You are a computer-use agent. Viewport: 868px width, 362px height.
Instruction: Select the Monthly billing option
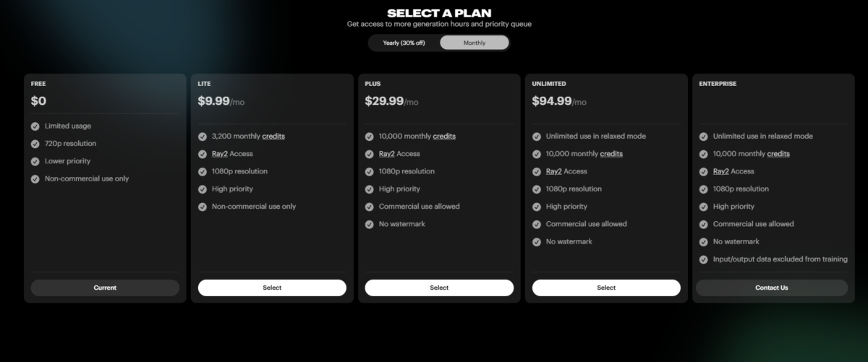click(x=475, y=43)
